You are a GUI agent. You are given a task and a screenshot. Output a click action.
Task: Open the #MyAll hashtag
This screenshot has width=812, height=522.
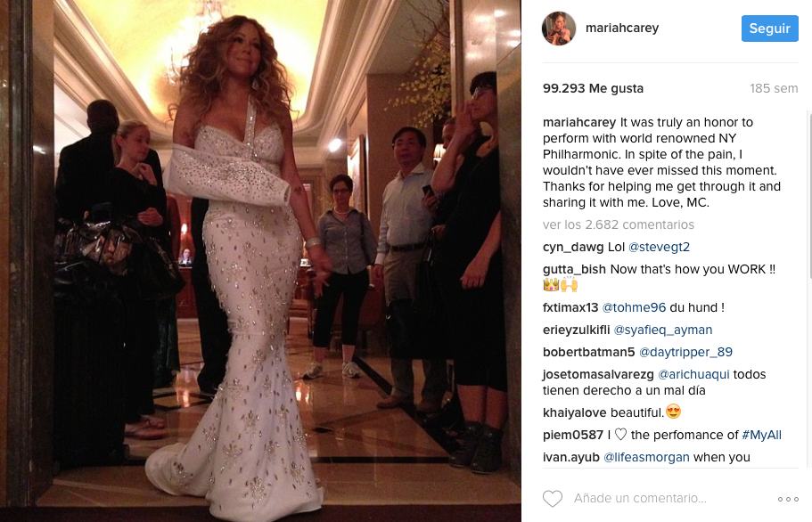point(761,435)
